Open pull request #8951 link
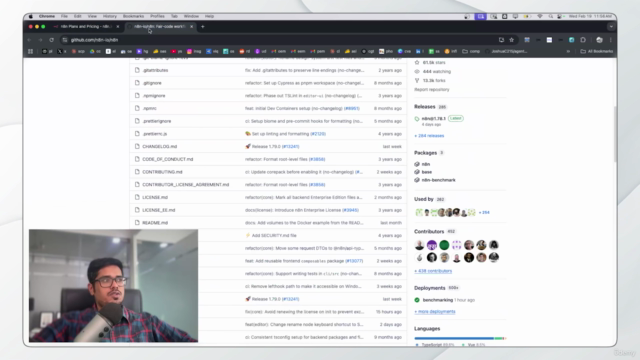The image size is (640, 360). point(352,108)
